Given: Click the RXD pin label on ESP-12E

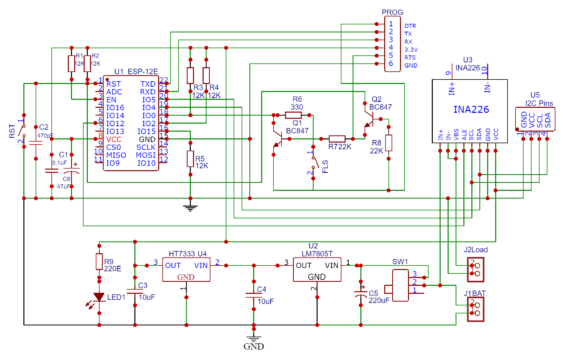Looking at the screenshot, I should 148,92.
